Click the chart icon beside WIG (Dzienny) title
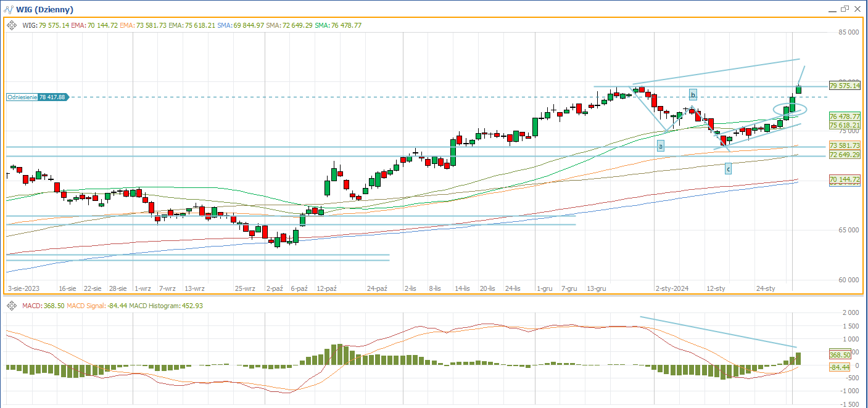868x408 pixels. 8,9
